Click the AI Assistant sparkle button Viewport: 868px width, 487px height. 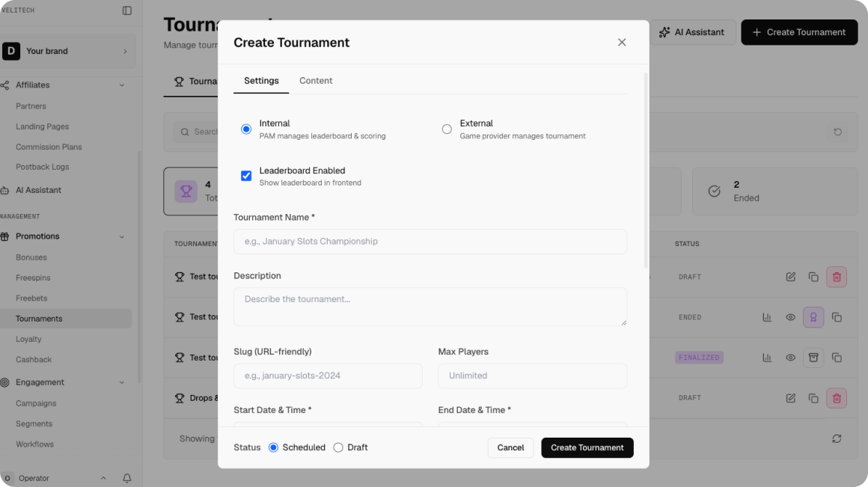tap(692, 32)
